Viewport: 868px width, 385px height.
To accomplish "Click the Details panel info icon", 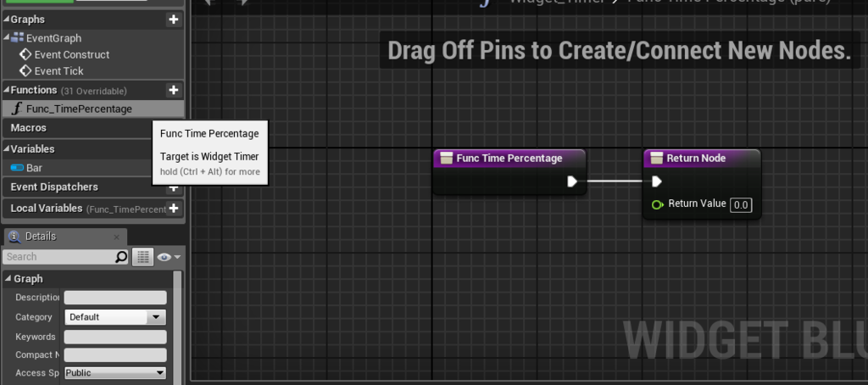I will point(14,237).
